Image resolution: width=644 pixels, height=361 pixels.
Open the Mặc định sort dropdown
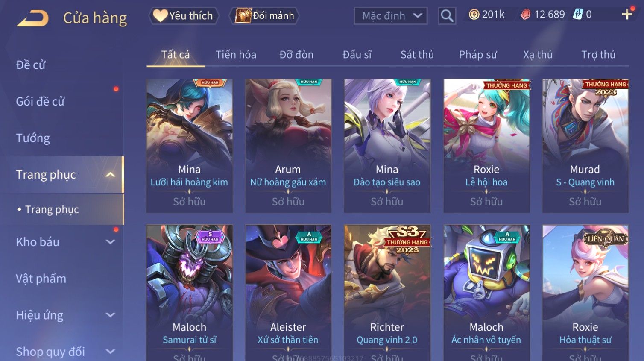tap(391, 16)
